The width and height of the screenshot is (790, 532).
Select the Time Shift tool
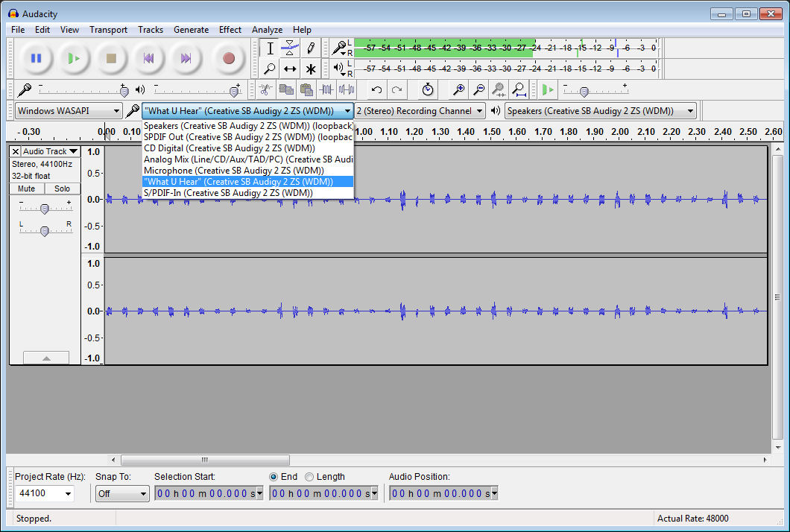tap(290, 69)
